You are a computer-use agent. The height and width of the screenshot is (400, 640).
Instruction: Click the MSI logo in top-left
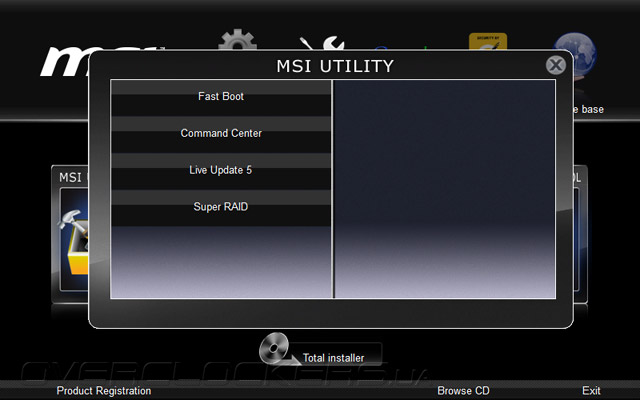(x=65, y=61)
